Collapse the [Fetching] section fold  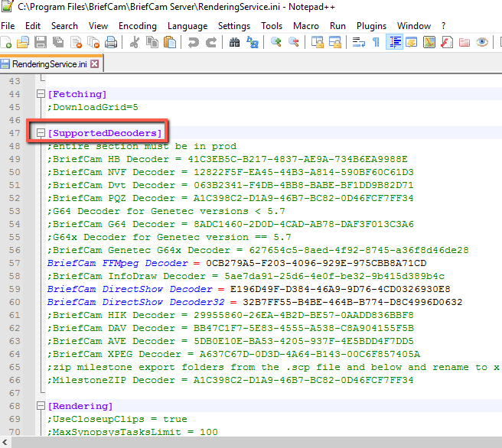(x=41, y=94)
